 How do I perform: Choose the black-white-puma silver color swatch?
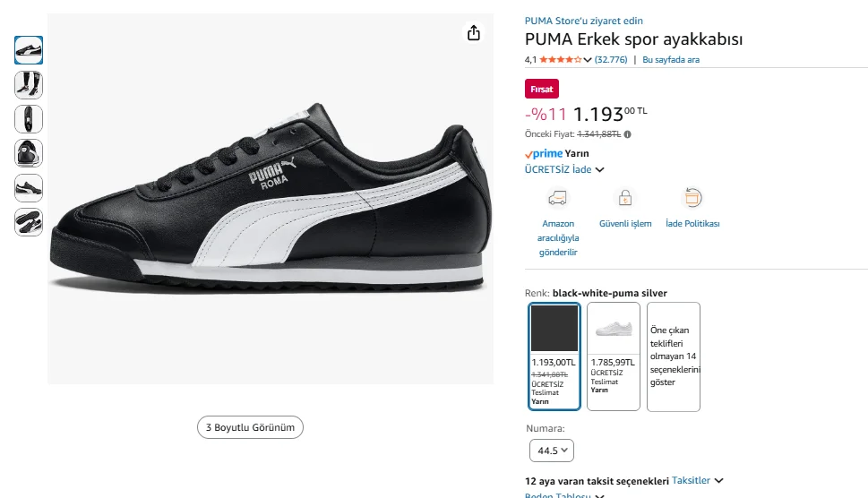[x=554, y=356]
